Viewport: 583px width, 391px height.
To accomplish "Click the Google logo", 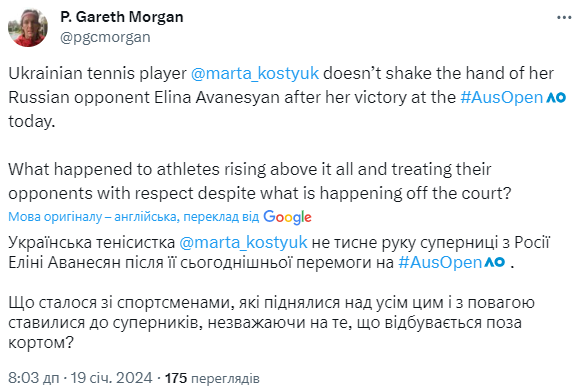I will click(287, 217).
